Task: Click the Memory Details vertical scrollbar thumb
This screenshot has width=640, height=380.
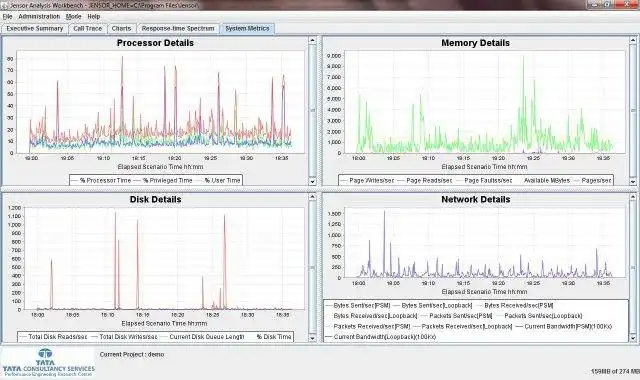Action: pyautogui.click(x=633, y=110)
